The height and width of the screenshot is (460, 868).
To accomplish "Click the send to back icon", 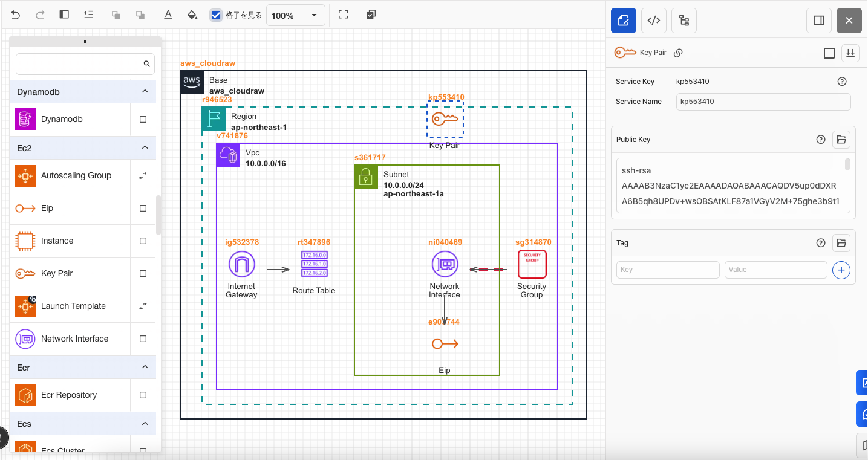I will [x=140, y=15].
